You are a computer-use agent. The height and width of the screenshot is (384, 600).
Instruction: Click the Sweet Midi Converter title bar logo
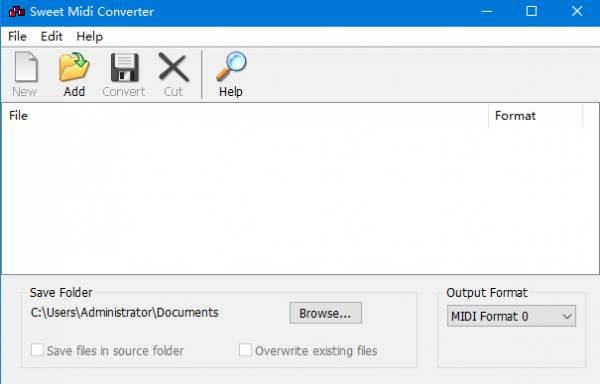tap(16, 11)
